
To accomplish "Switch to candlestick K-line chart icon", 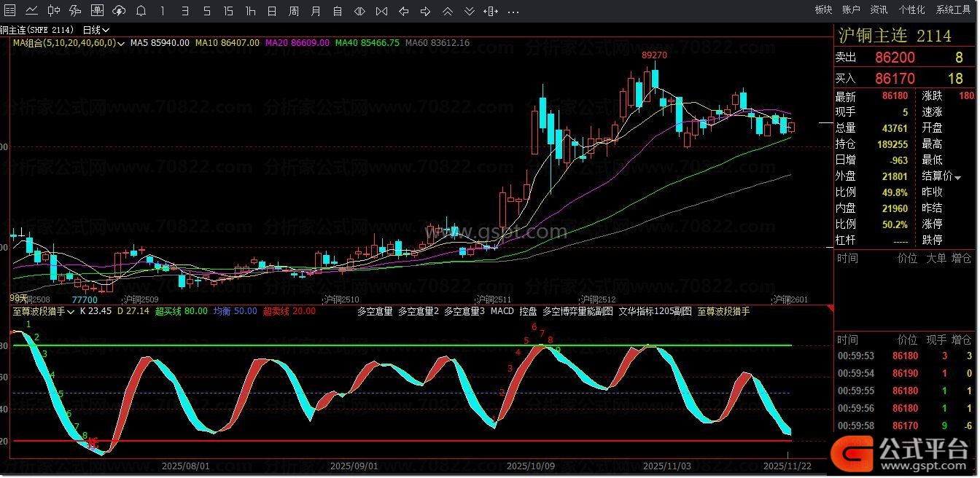I will click(x=53, y=11).
